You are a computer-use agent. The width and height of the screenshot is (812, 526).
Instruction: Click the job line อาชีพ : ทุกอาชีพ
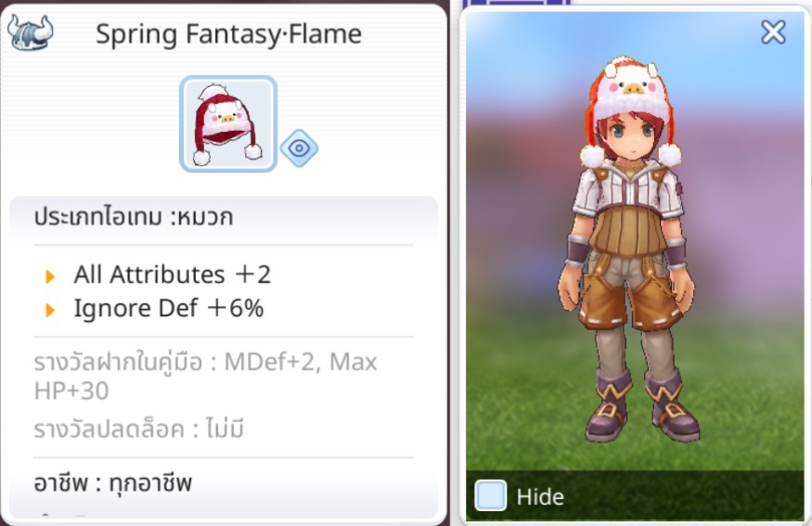(x=113, y=483)
